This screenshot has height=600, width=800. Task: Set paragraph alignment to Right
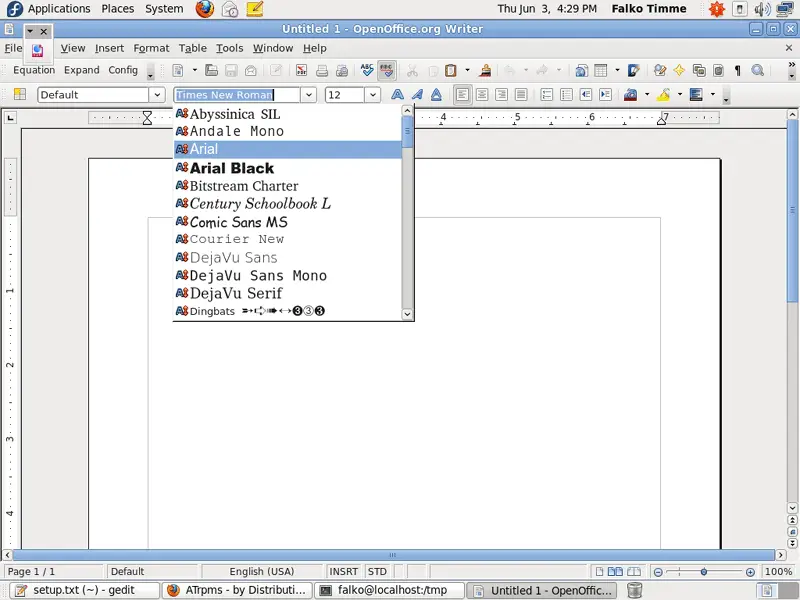tap(502, 95)
